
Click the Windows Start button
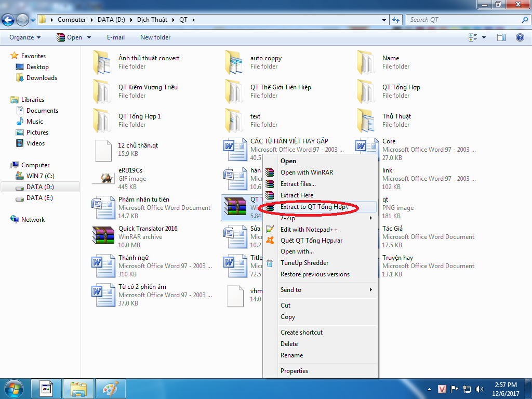point(14,388)
